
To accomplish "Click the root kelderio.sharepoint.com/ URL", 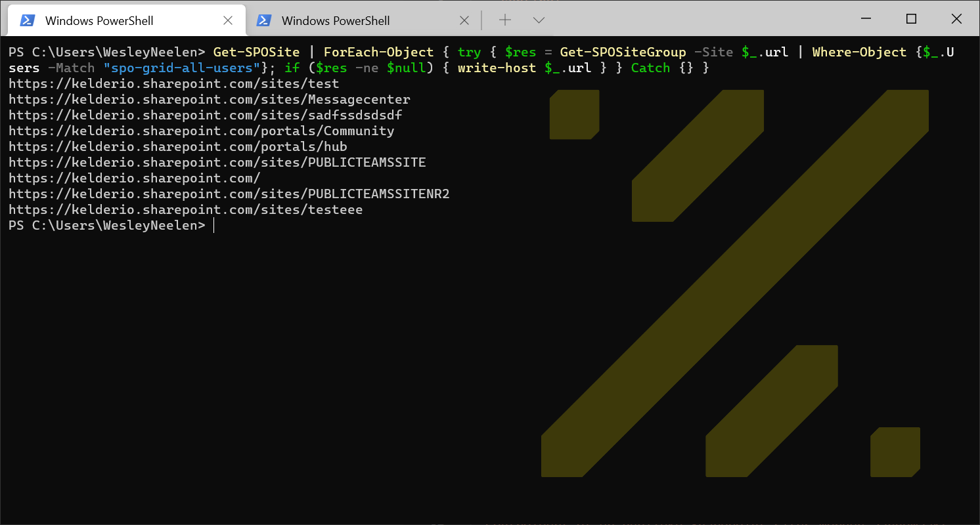I will click(135, 178).
